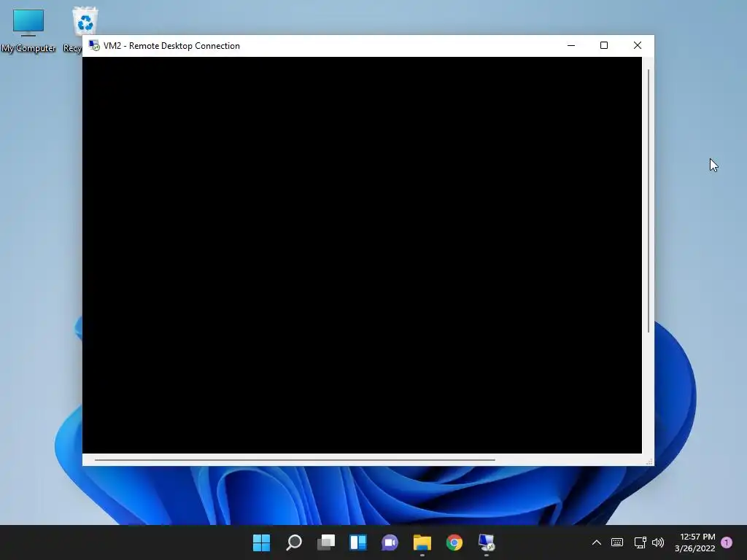Image resolution: width=747 pixels, height=560 pixels.
Task: Click the horizontal scrollbar in Remote Desktop
Action: tap(295, 460)
